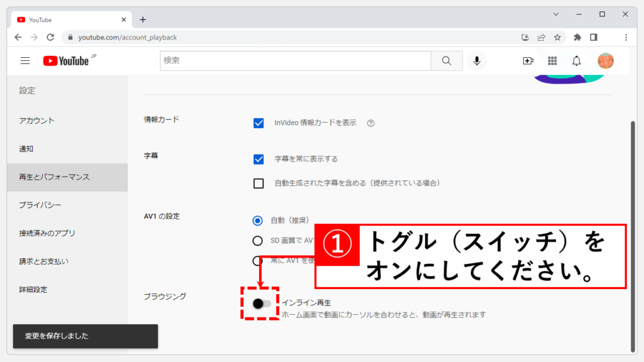Open the notifications bell
Viewport: 644px width, 362px height.
[x=577, y=61]
